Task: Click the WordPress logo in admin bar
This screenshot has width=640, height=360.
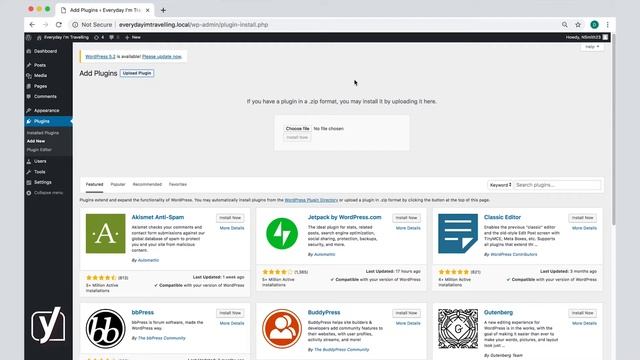Action: pyautogui.click(x=29, y=37)
